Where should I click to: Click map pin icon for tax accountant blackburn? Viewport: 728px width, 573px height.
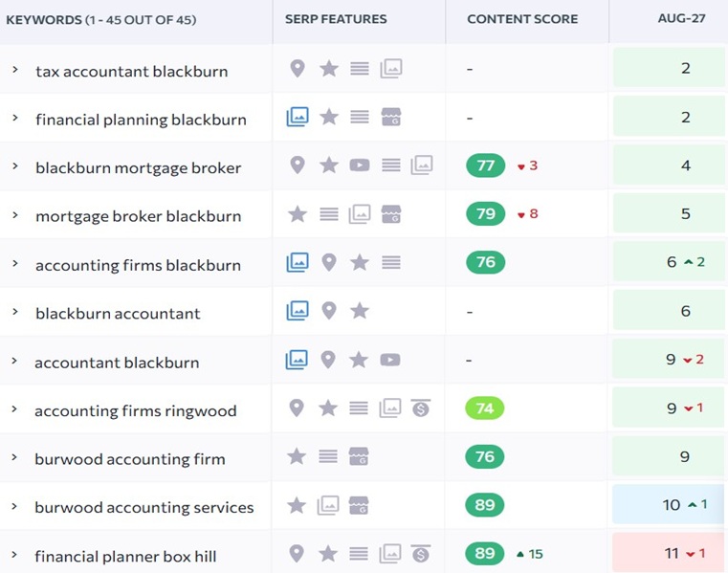point(298,69)
